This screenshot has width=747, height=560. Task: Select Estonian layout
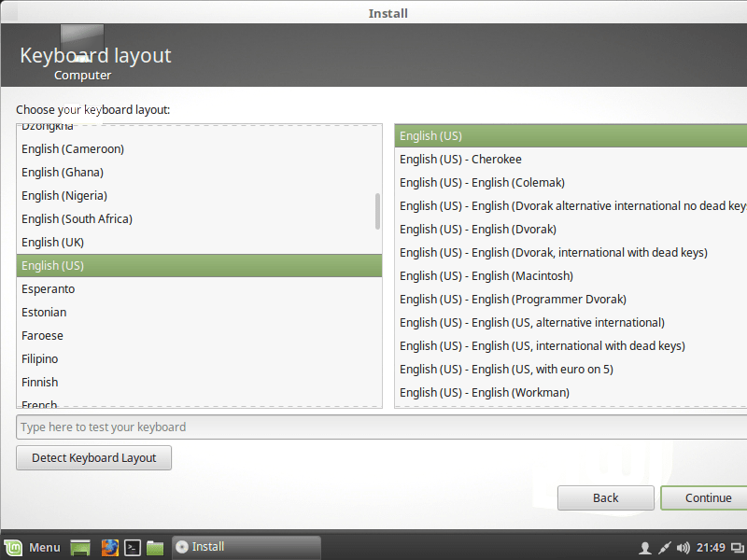[199, 313]
